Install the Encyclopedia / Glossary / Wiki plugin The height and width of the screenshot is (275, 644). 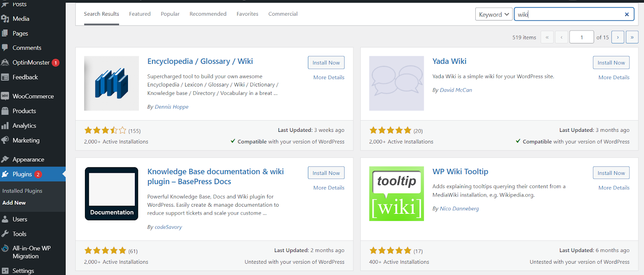pyautogui.click(x=326, y=62)
